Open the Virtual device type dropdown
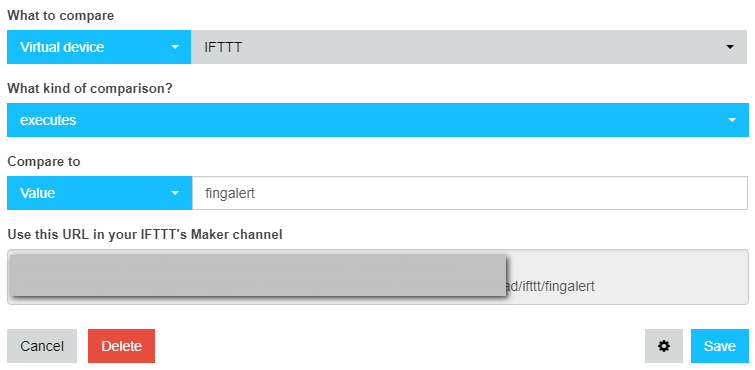 99,47
